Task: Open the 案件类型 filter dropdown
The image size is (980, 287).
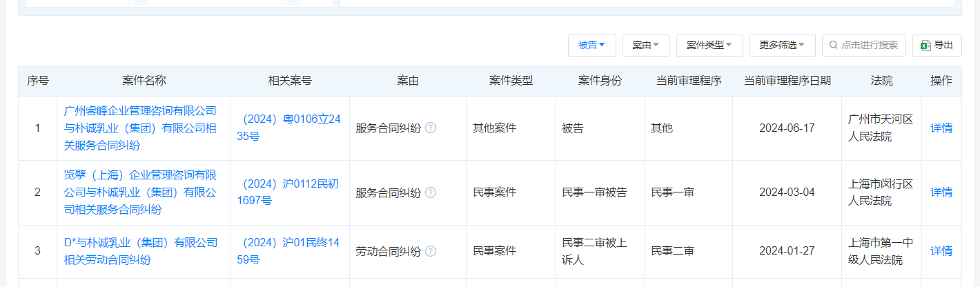Action: point(709,46)
